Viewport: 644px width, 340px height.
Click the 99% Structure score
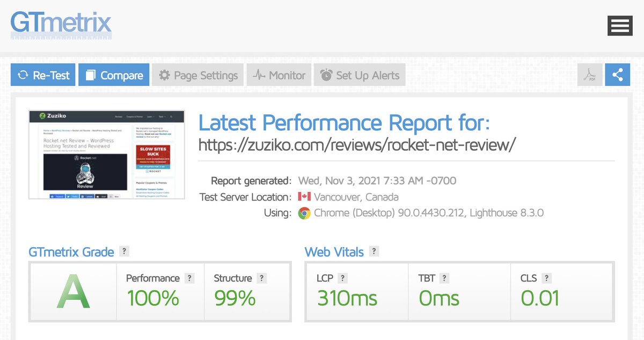click(235, 298)
